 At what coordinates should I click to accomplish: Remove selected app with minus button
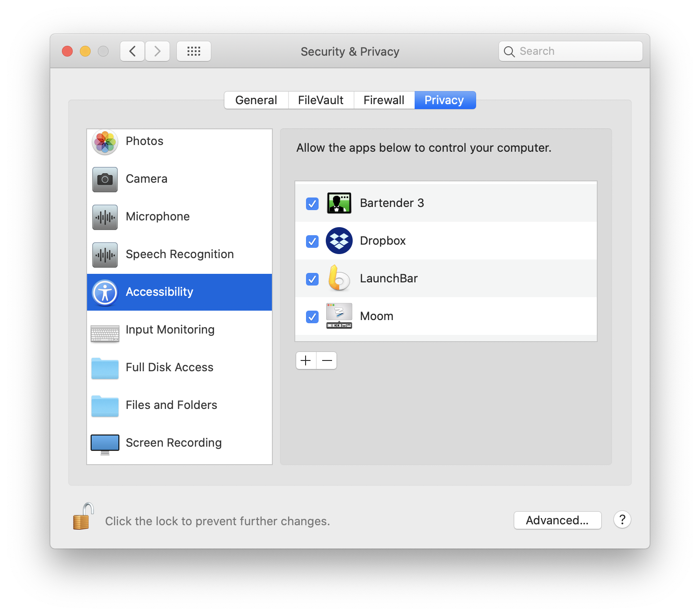tap(327, 360)
